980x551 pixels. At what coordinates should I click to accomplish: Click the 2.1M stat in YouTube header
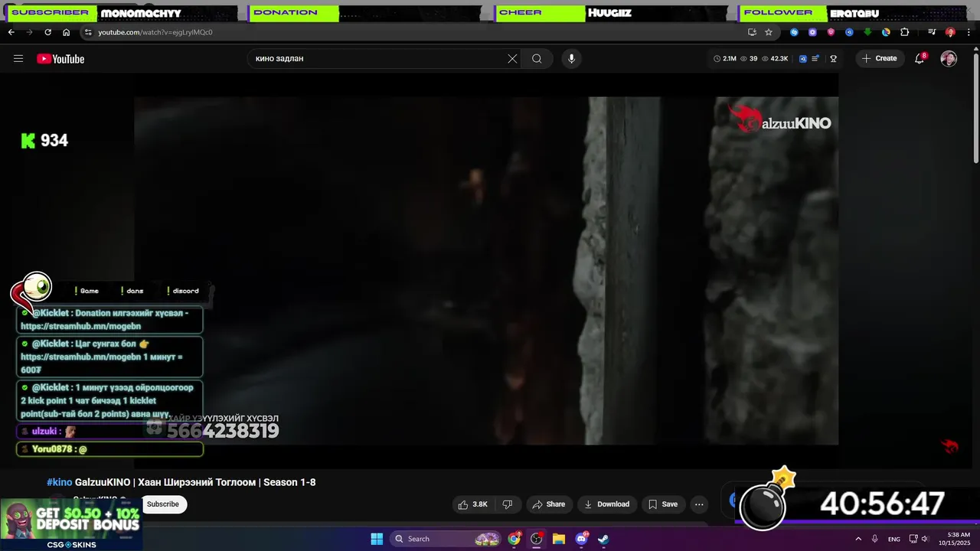click(725, 59)
